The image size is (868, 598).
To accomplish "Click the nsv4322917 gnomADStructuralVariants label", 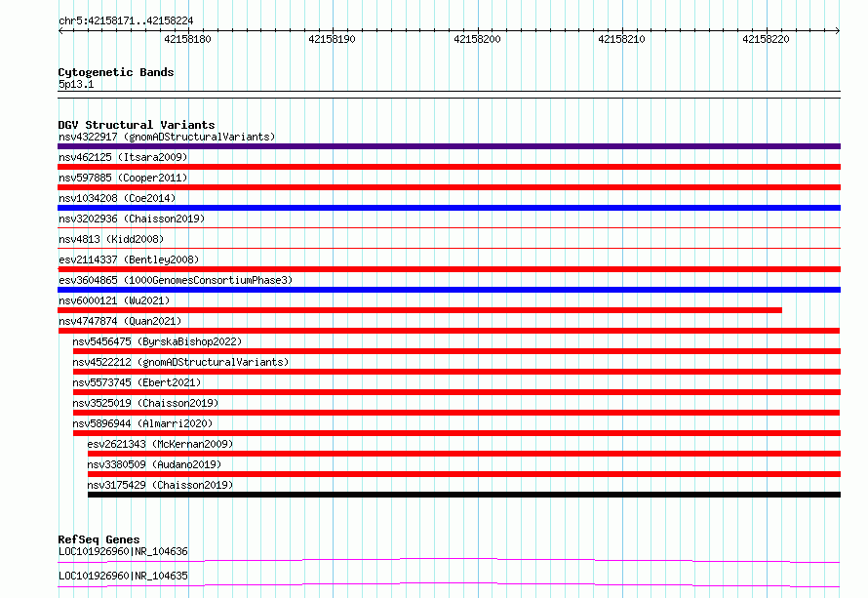I will click(x=167, y=137).
